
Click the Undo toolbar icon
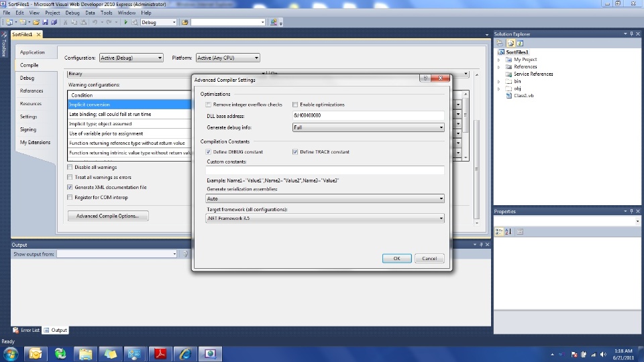click(x=95, y=22)
